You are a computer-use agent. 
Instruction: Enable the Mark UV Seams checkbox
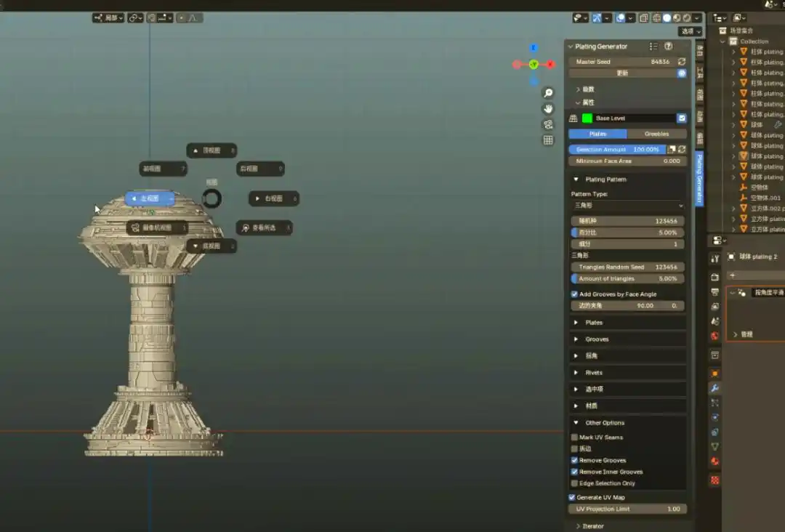574,438
